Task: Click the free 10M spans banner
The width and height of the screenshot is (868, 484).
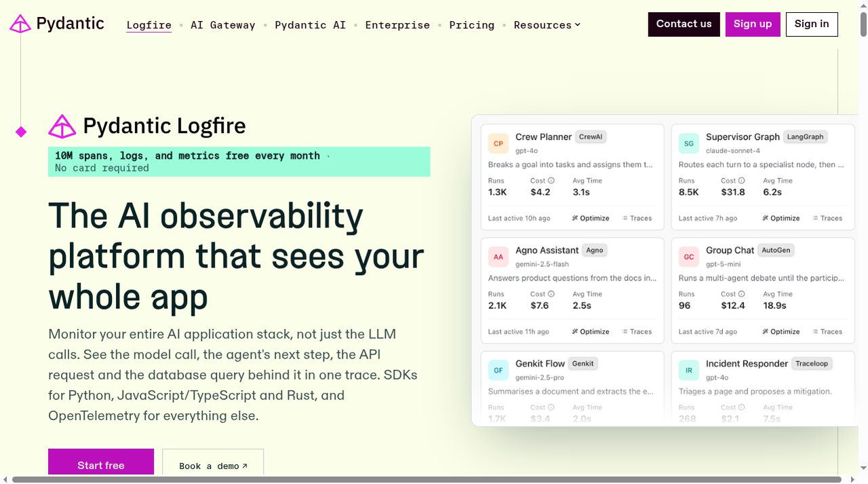Action: [239, 162]
